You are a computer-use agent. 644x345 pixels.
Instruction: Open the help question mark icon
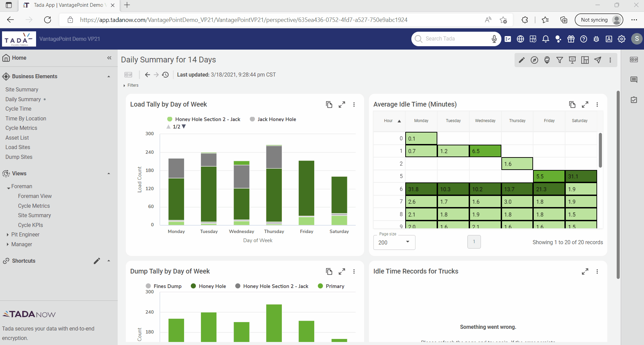coord(584,39)
